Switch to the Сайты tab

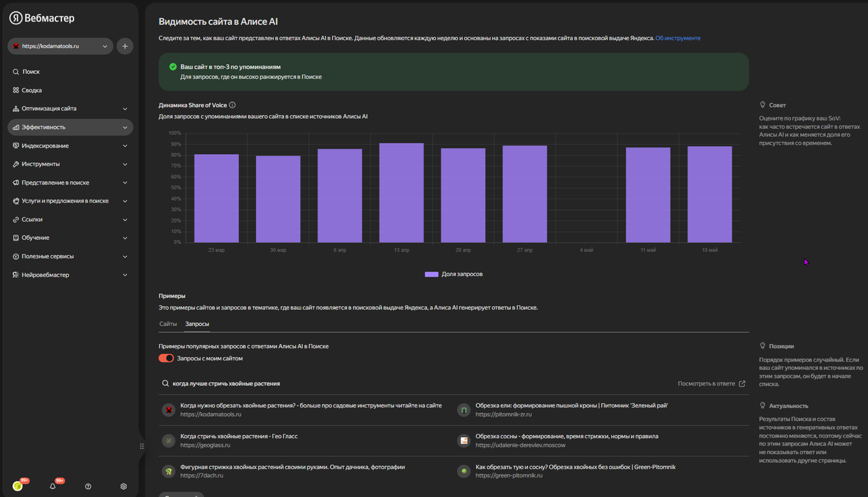168,324
